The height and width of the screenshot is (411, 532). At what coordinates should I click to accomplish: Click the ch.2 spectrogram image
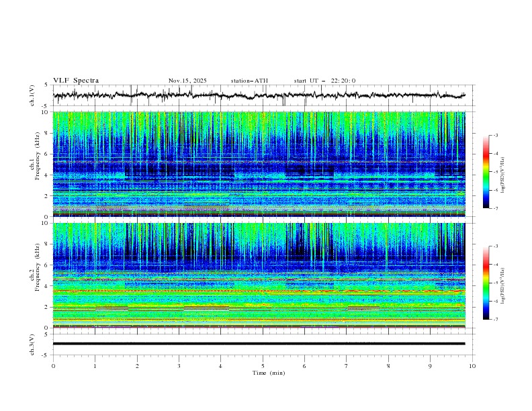[259, 275]
